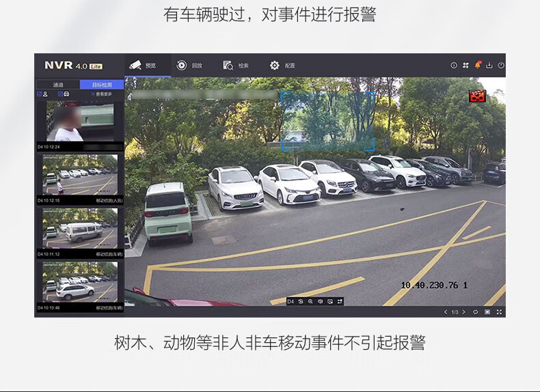Click the auto-switch loop icon

click(476, 312)
